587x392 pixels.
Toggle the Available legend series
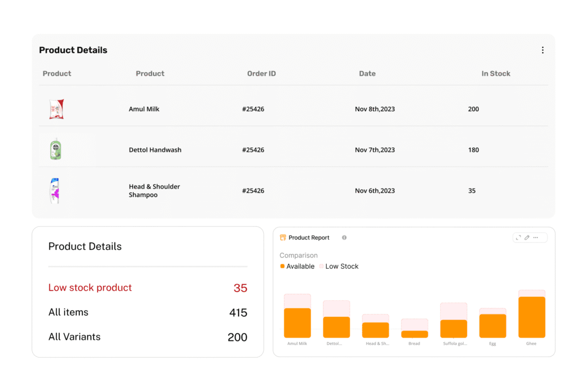pyautogui.click(x=297, y=266)
